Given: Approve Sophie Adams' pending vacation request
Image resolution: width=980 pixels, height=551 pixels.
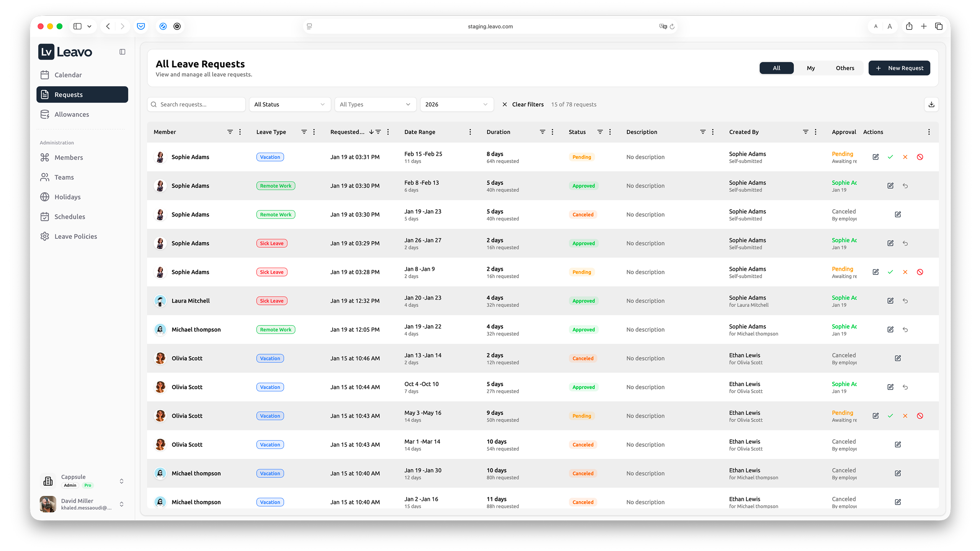Looking at the screenshot, I should point(891,157).
